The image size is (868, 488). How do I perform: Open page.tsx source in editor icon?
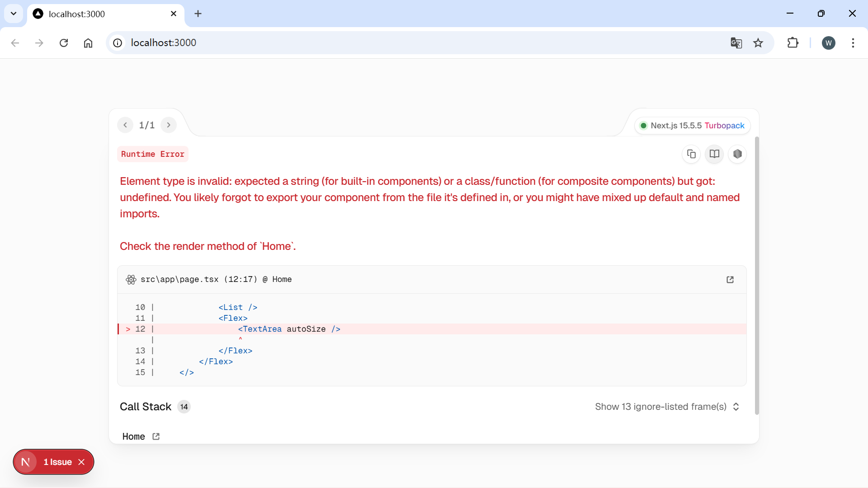pyautogui.click(x=730, y=280)
